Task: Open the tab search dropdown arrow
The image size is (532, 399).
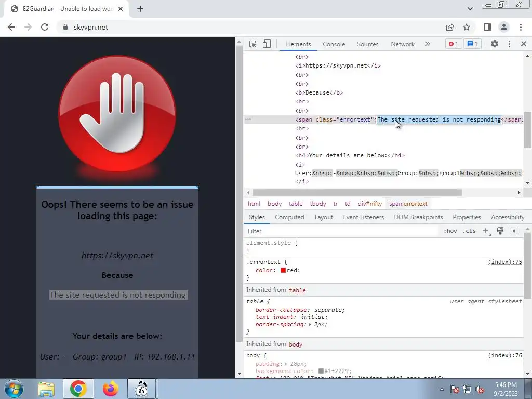Action: tap(470, 9)
